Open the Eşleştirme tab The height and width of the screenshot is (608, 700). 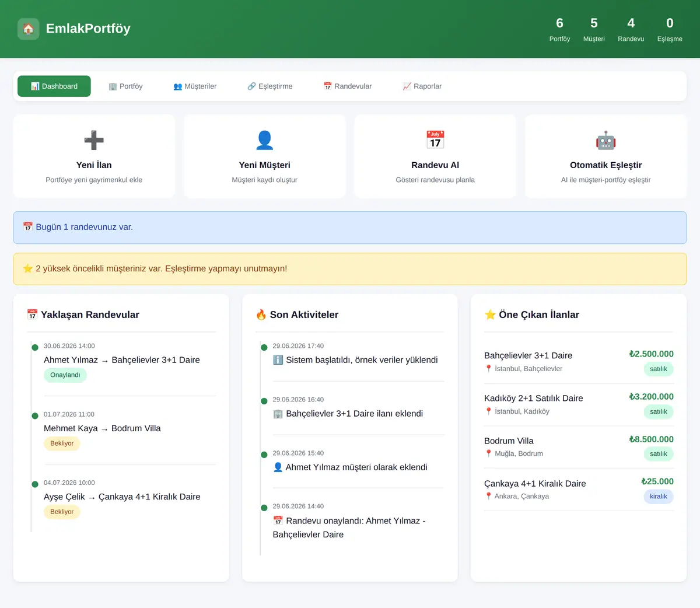[x=270, y=86]
